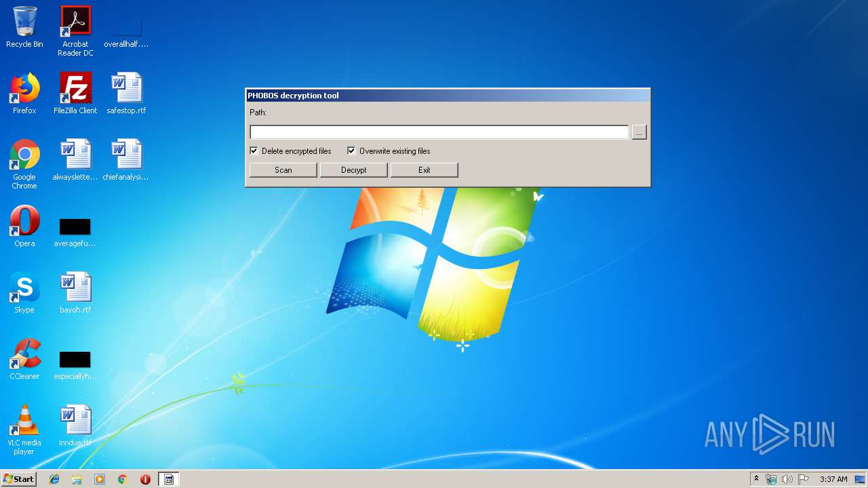
Task: Open CCleaner desktop shortcut
Action: [x=24, y=359]
